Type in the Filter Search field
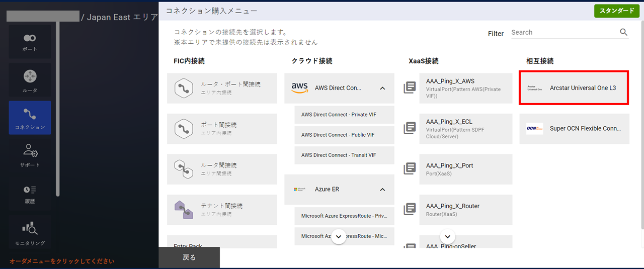 tap(563, 32)
